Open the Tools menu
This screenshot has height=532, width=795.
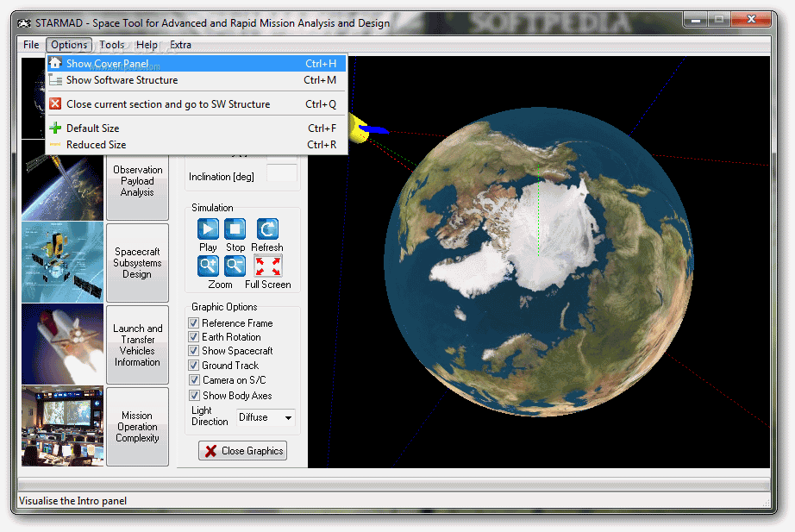point(111,45)
